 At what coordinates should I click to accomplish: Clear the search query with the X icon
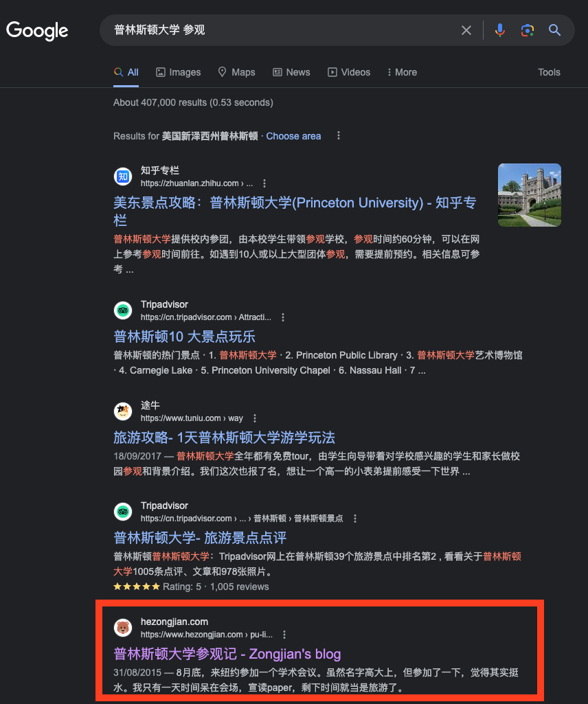(x=466, y=30)
